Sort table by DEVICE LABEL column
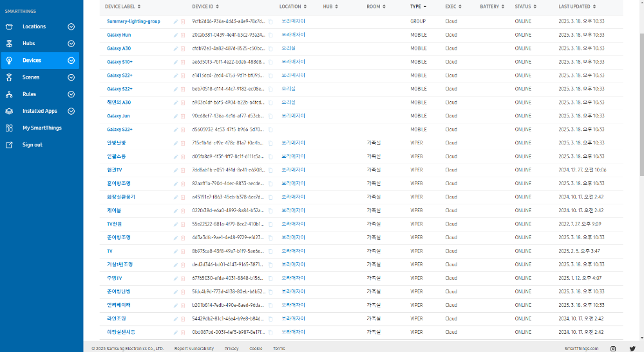 pos(122,6)
